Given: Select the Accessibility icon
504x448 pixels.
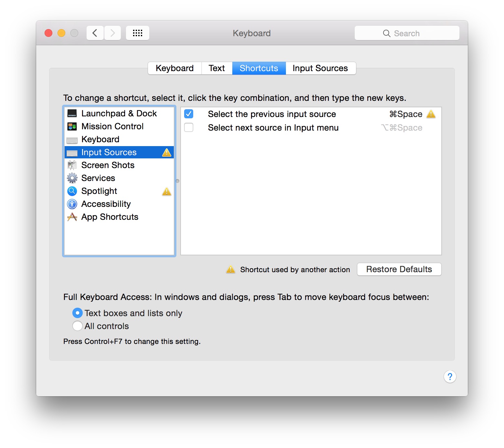Looking at the screenshot, I should pos(72,204).
